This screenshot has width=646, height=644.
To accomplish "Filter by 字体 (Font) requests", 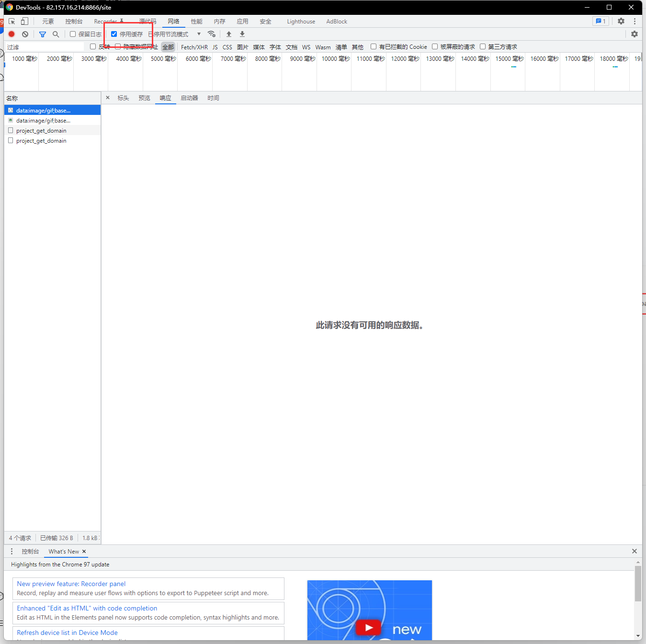I will [275, 47].
